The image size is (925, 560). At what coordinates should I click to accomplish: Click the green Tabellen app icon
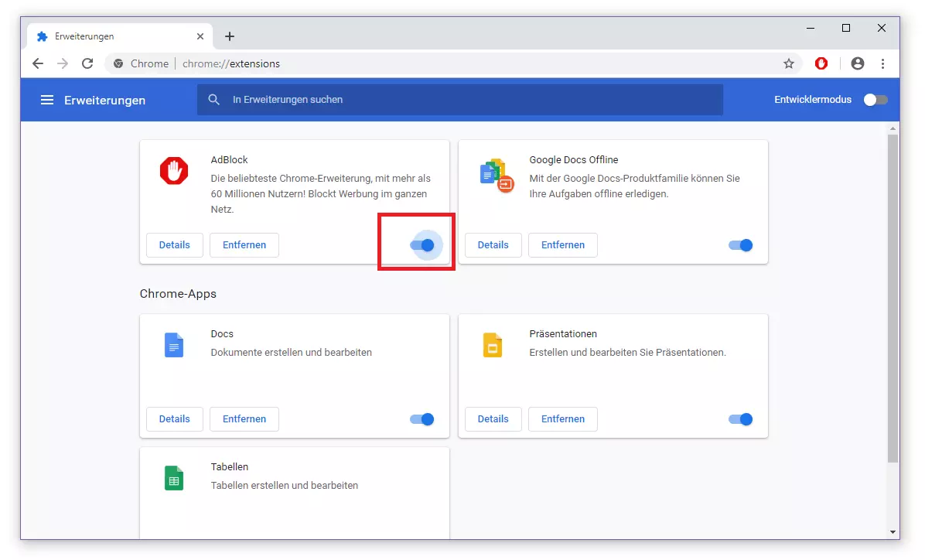[174, 478]
